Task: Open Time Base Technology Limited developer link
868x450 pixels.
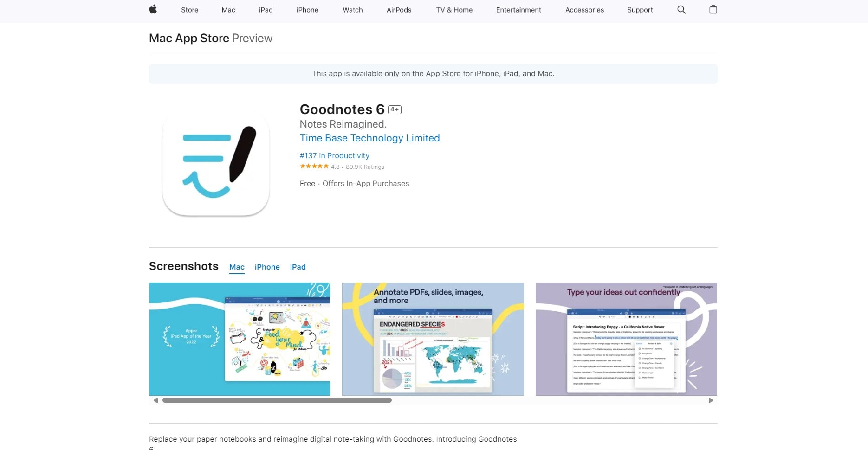Action: pyautogui.click(x=369, y=138)
